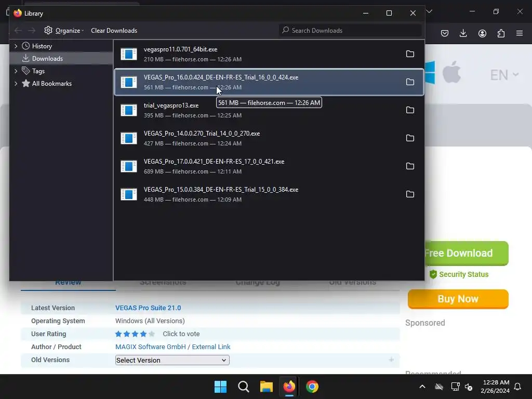
Task: Open the Firefox list all tabs chevron
Action: point(429,11)
